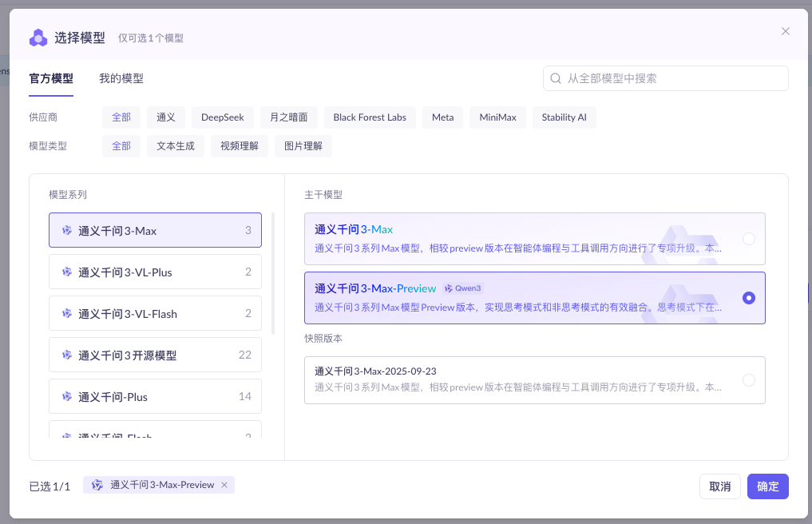Viewport: 812px width, 524px height.
Task: Click the 通义千问3-Max-2025-09-23 snapshot title
Action: coord(375,371)
